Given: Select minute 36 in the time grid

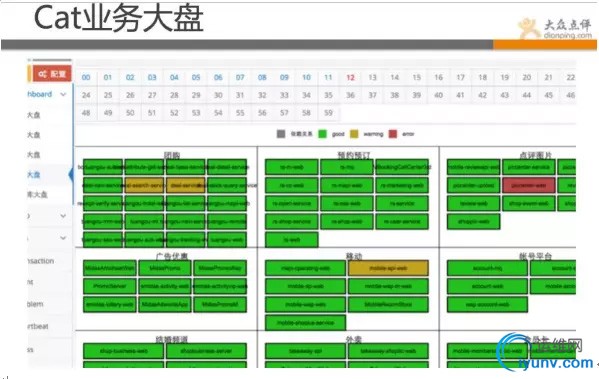Looking at the screenshot, I should click(x=350, y=95).
